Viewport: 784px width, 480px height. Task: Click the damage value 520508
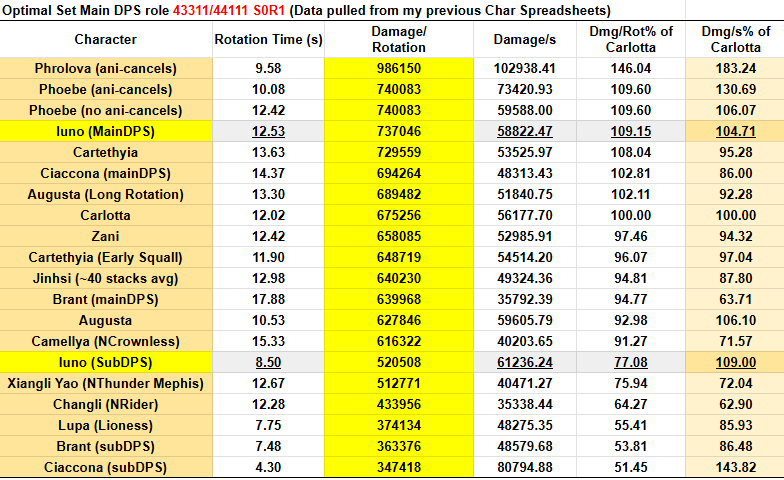[399, 362]
